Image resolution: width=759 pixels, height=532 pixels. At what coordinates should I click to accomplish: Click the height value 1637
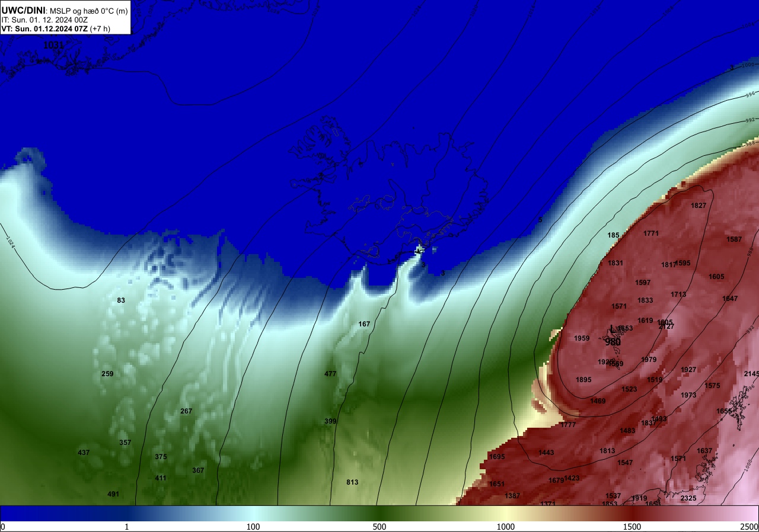coord(704,451)
